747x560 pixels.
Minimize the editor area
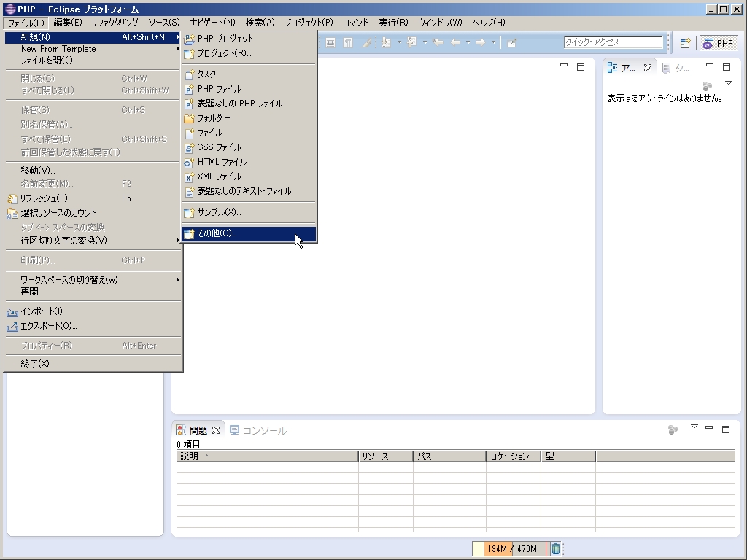564,65
